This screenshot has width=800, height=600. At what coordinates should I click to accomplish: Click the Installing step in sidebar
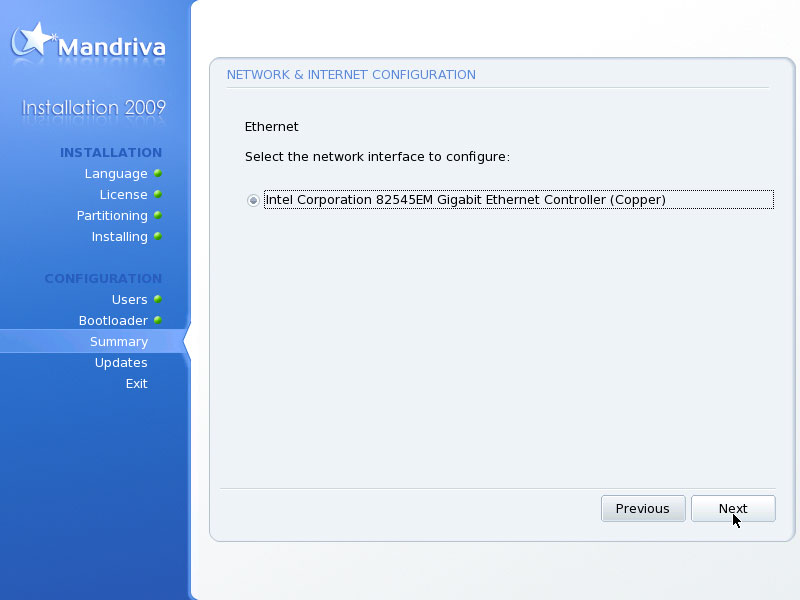pyautogui.click(x=119, y=237)
